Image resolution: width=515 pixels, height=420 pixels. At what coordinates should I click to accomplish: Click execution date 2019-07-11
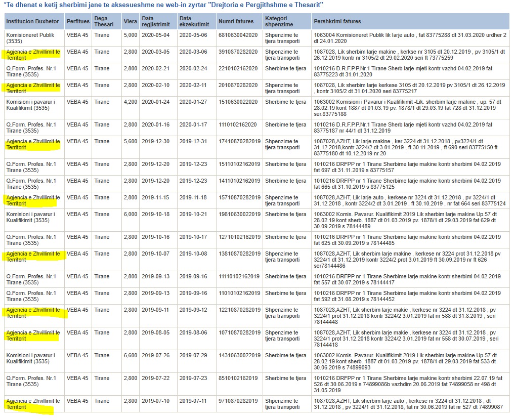pos(194,401)
